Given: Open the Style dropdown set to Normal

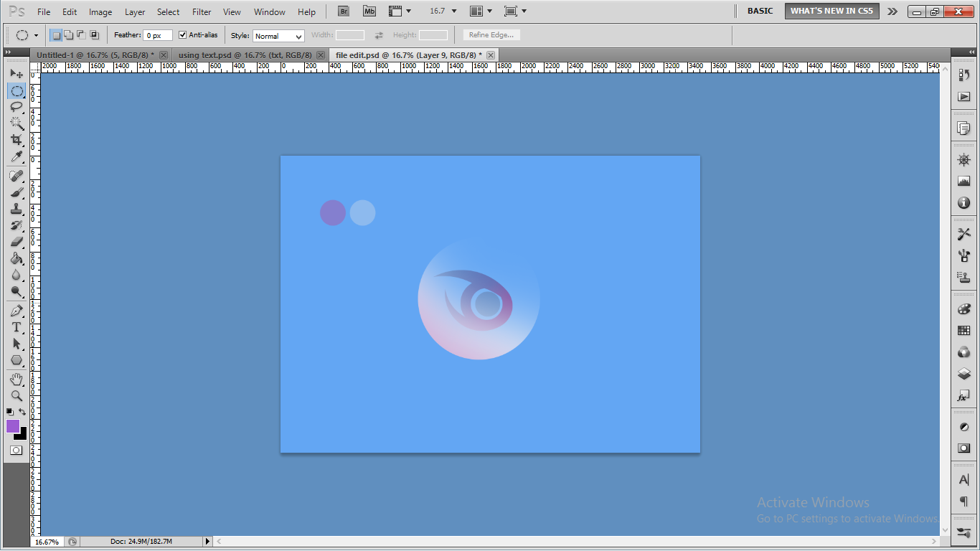Looking at the screenshot, I should pyautogui.click(x=278, y=35).
